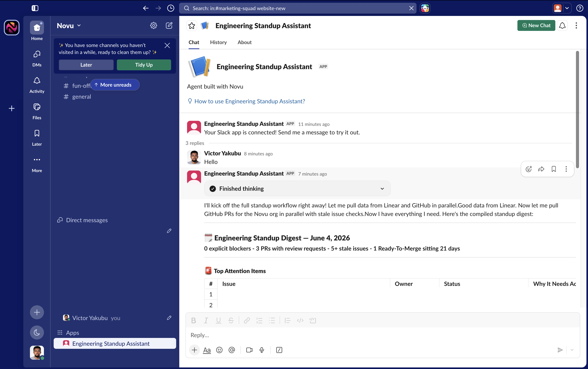Toggle bold formatting

coord(194,320)
